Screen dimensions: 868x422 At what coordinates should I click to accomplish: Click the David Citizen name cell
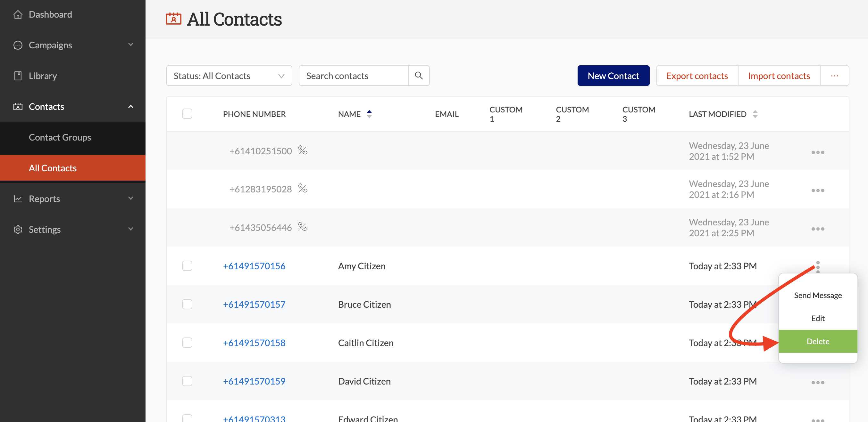tap(364, 381)
